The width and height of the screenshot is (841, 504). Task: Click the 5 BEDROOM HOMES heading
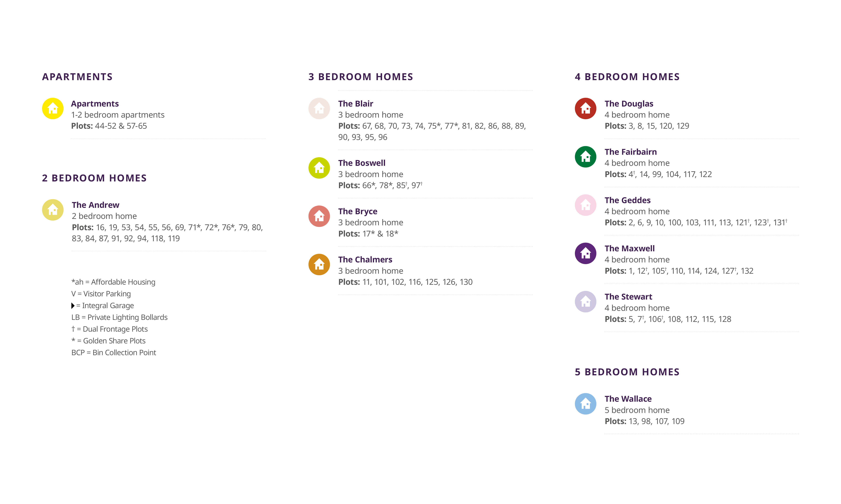[627, 372]
